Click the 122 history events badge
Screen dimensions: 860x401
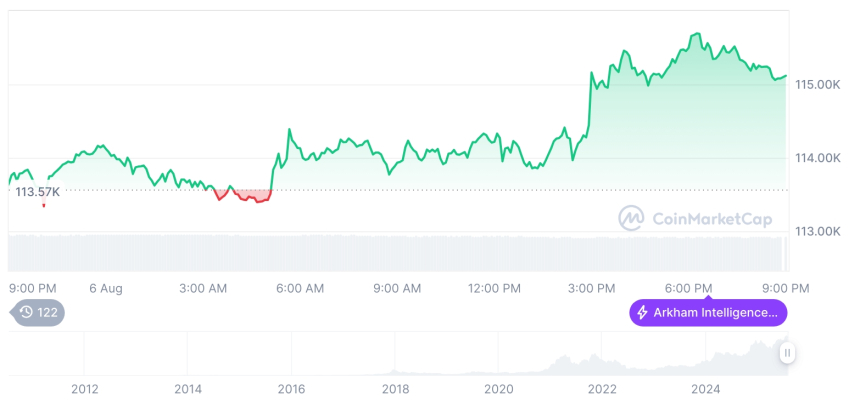pos(38,313)
